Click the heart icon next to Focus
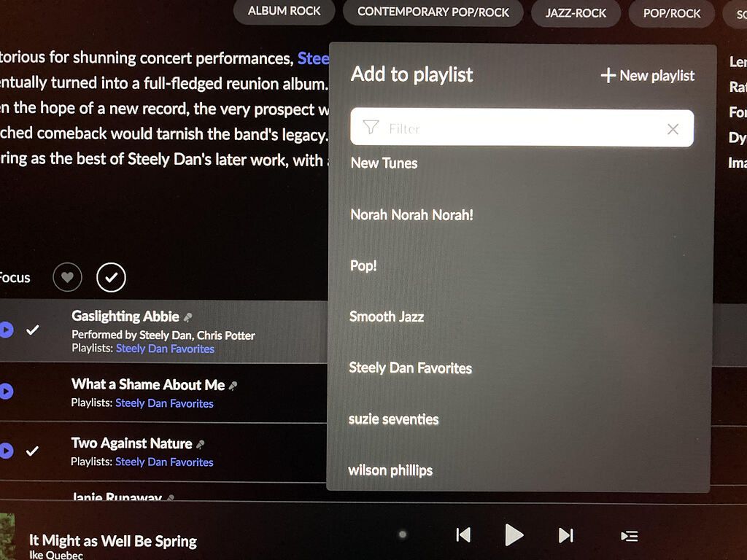Screen dimensions: 747x560 67,277
